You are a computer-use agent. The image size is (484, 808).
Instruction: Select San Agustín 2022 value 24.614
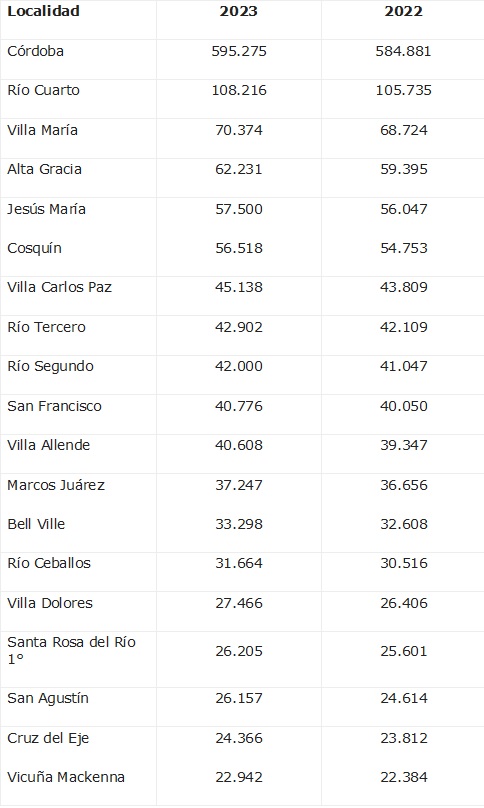tap(404, 698)
